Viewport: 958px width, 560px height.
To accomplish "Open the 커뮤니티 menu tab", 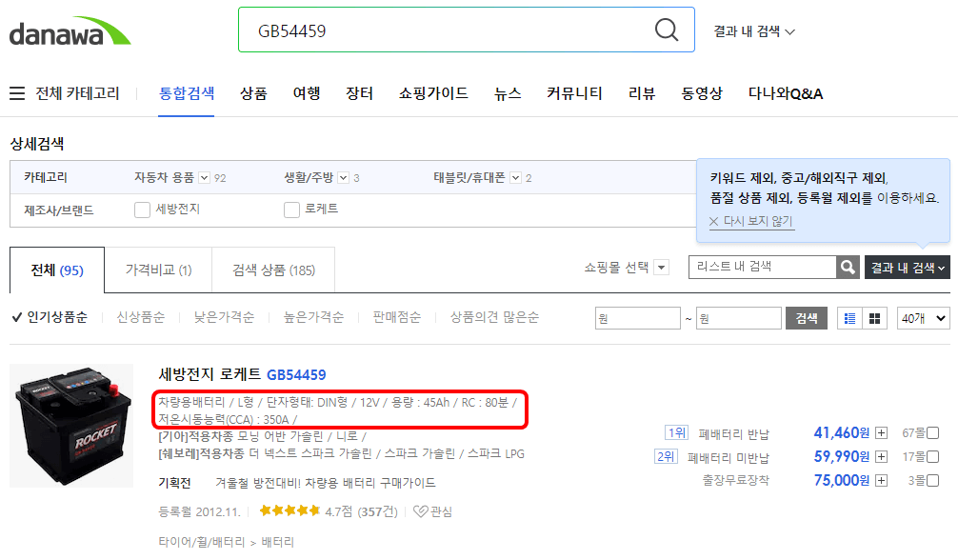I will [x=574, y=93].
